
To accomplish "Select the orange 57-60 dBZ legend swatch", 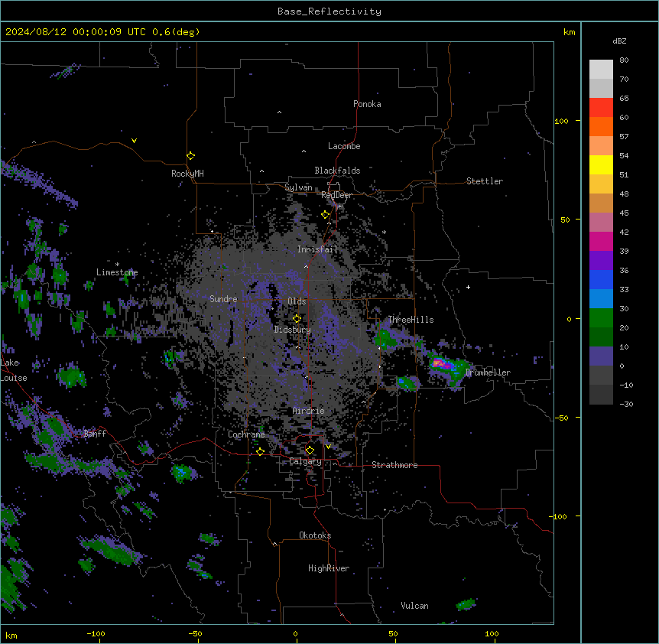I will coord(601,126).
